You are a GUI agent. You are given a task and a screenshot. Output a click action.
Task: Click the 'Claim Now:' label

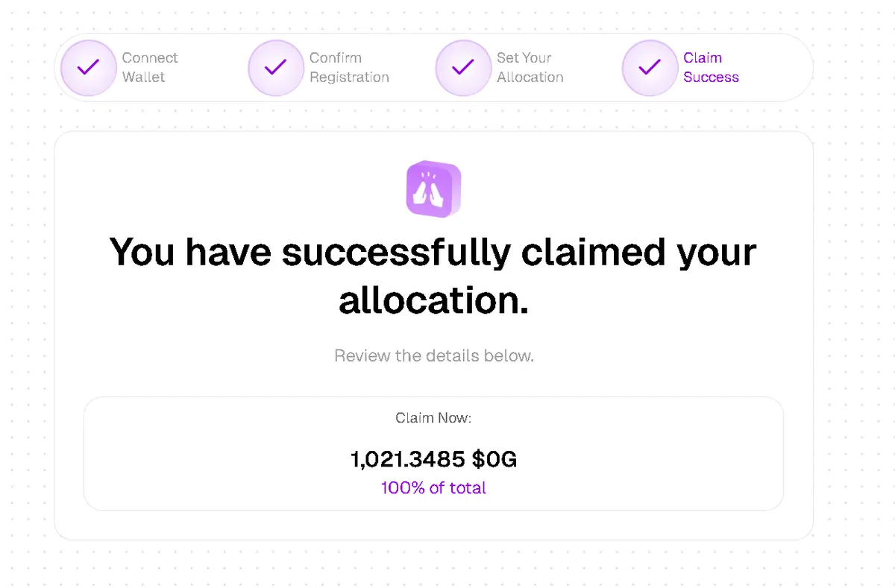[x=433, y=418]
